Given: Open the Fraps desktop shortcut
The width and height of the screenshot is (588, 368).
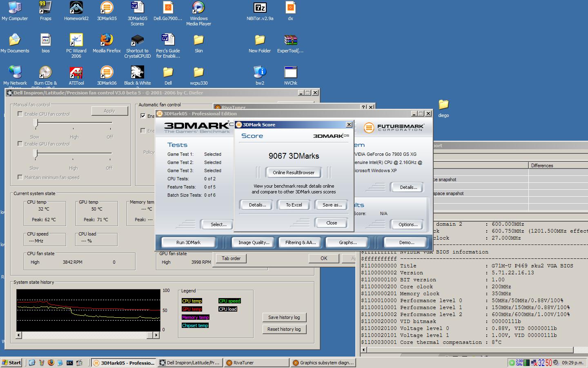Looking at the screenshot, I should point(45,11).
